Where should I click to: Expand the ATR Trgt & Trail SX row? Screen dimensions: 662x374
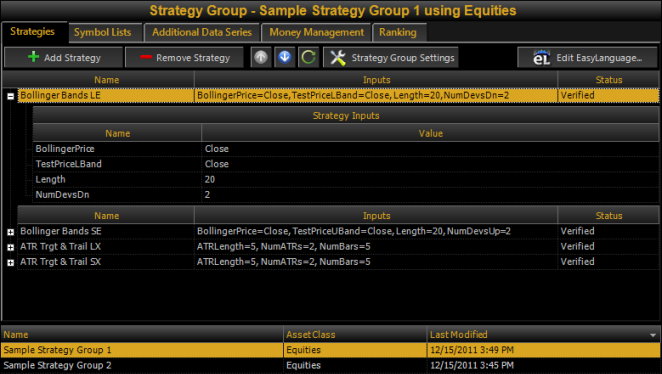(x=11, y=263)
